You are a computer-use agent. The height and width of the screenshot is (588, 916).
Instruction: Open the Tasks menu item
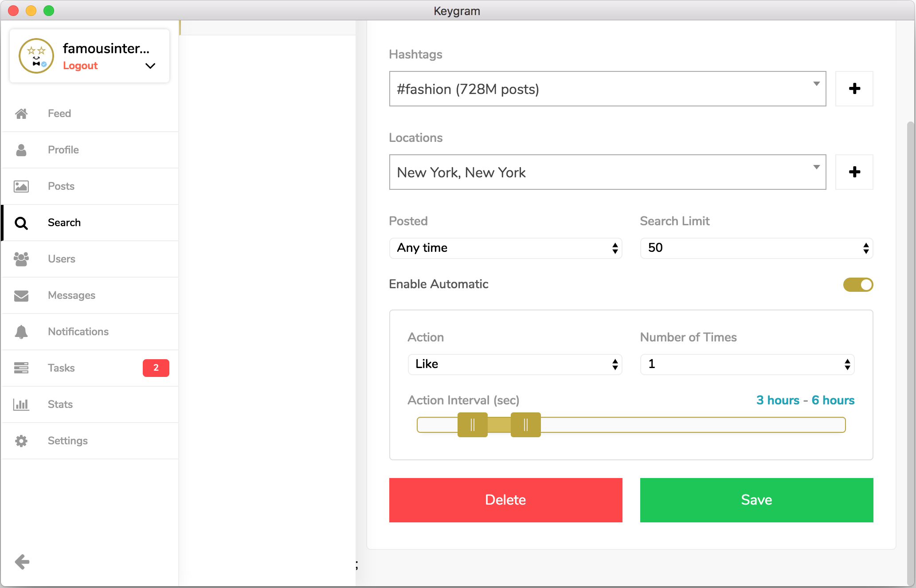(61, 368)
